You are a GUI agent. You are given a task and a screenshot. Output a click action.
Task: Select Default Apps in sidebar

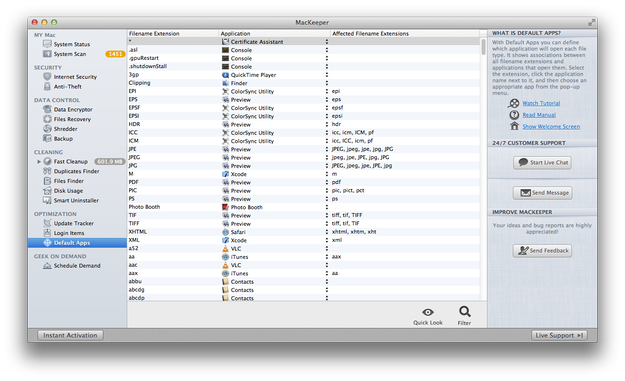click(x=77, y=243)
